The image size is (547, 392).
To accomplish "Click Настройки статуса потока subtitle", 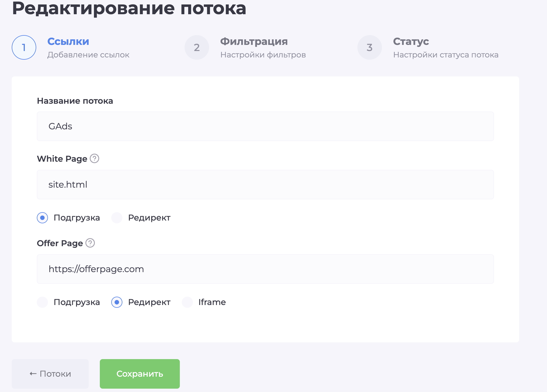I will click(x=446, y=55).
